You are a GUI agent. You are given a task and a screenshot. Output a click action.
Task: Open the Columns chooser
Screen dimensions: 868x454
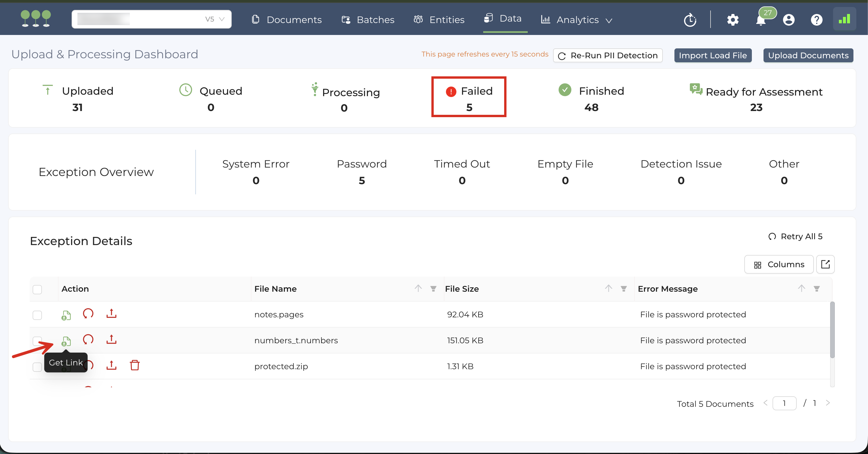click(x=779, y=264)
